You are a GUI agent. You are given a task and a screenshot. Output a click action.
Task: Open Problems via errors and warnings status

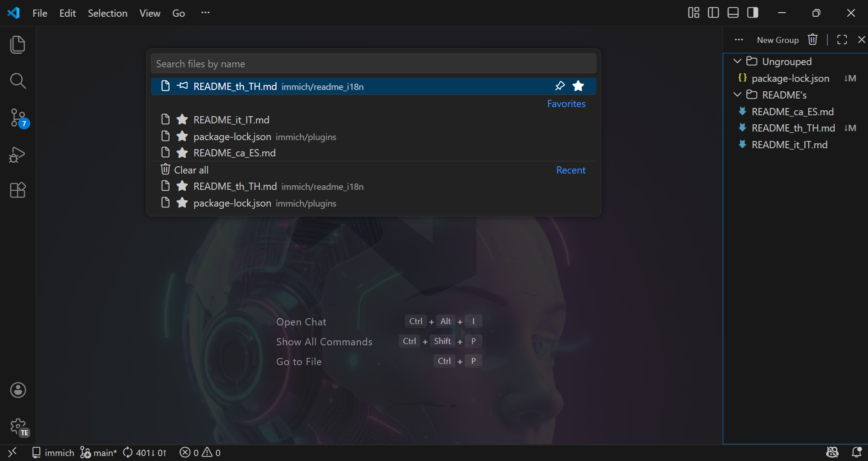(x=200, y=452)
